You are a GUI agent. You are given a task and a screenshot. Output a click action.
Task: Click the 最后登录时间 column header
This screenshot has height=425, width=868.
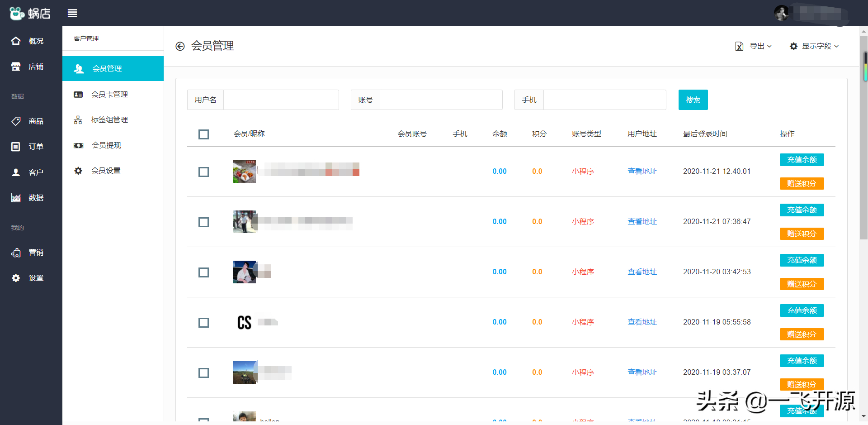point(705,134)
